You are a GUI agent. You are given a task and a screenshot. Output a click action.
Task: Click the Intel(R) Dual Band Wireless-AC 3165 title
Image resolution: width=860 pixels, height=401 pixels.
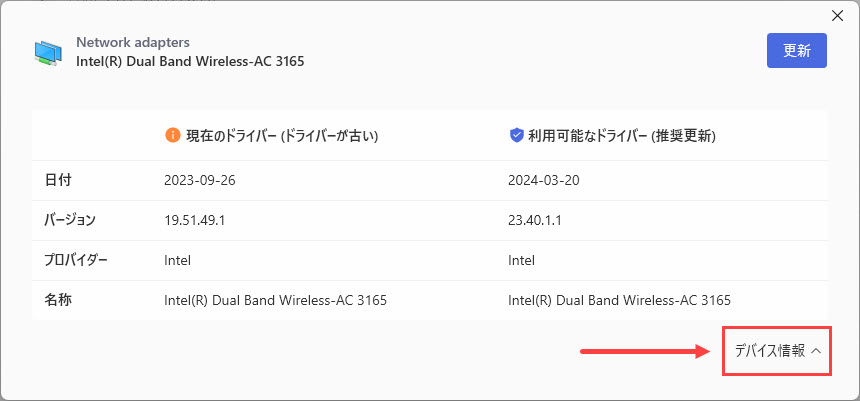(x=190, y=61)
